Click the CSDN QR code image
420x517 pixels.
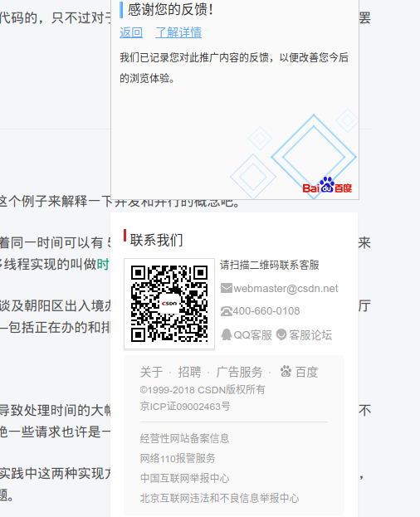coord(169,304)
